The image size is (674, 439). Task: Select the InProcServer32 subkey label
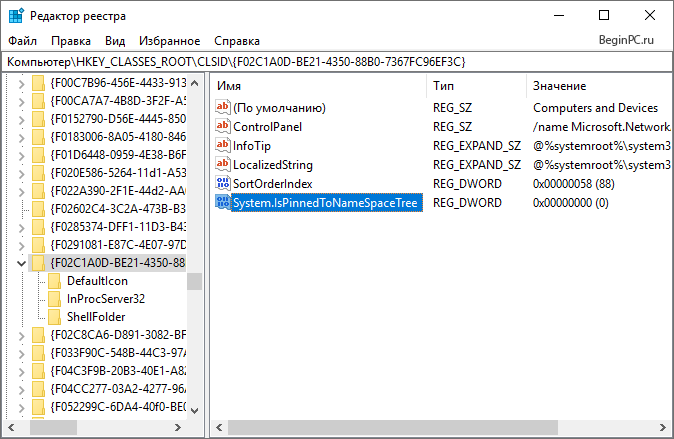(x=106, y=299)
